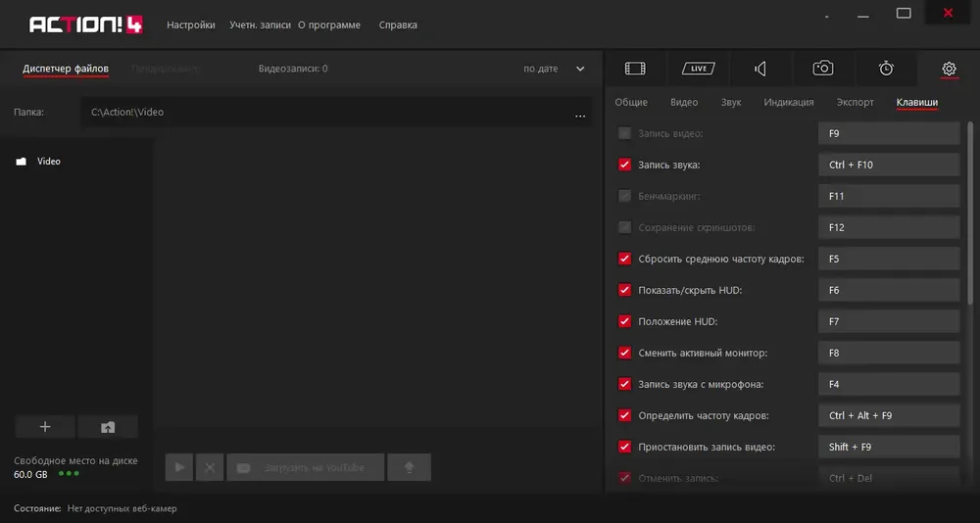Toggle Приостановить запись видео checkbox
This screenshot has width=980, height=523.
(x=624, y=447)
